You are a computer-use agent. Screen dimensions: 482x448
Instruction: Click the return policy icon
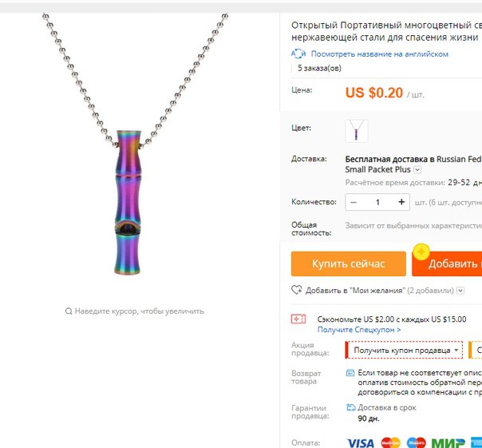[x=350, y=373]
